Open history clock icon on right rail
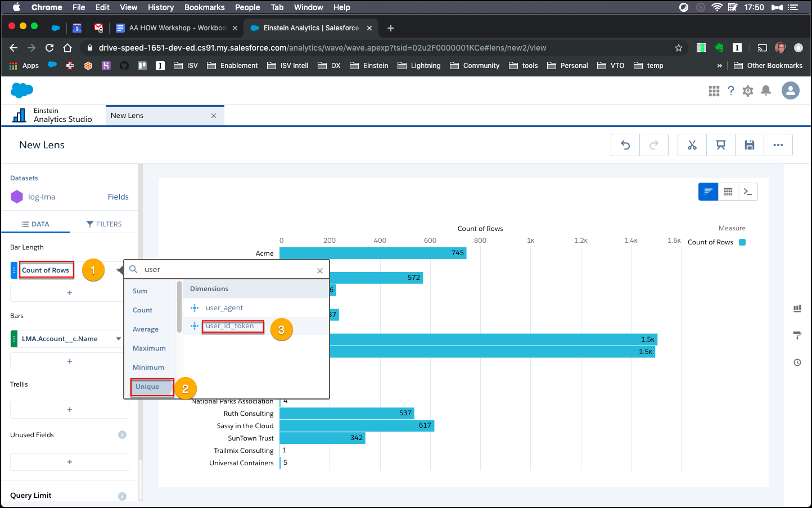The height and width of the screenshot is (508, 812). pos(797,362)
